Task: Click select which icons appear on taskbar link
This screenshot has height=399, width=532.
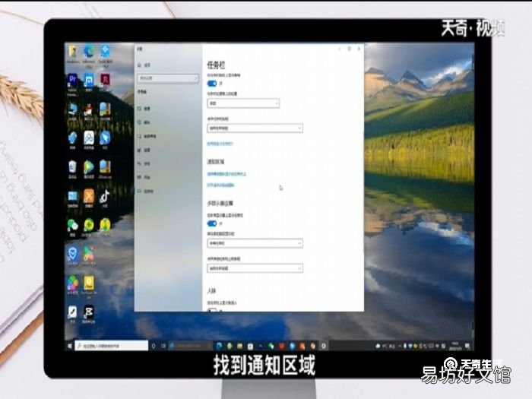Action: click(x=226, y=174)
